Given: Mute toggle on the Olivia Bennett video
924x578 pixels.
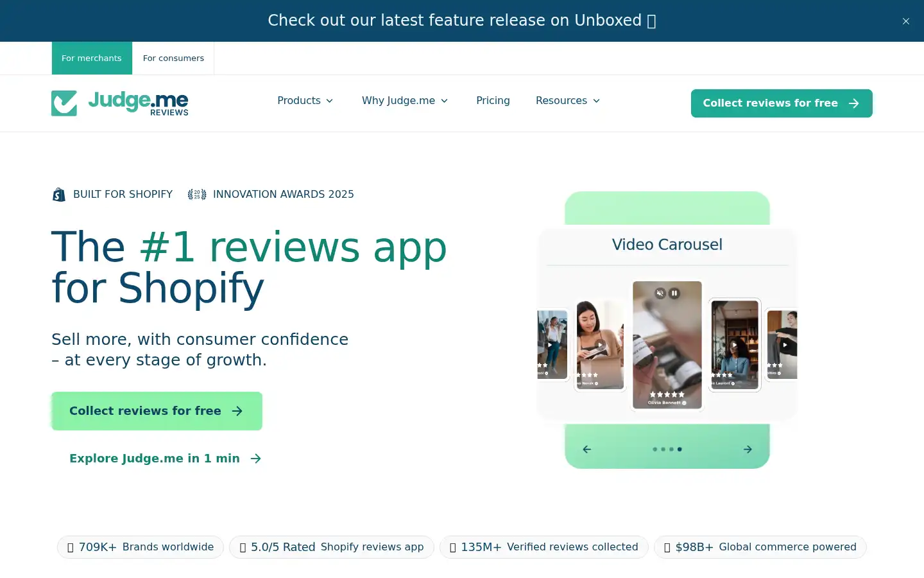Looking at the screenshot, I should pos(660,293).
